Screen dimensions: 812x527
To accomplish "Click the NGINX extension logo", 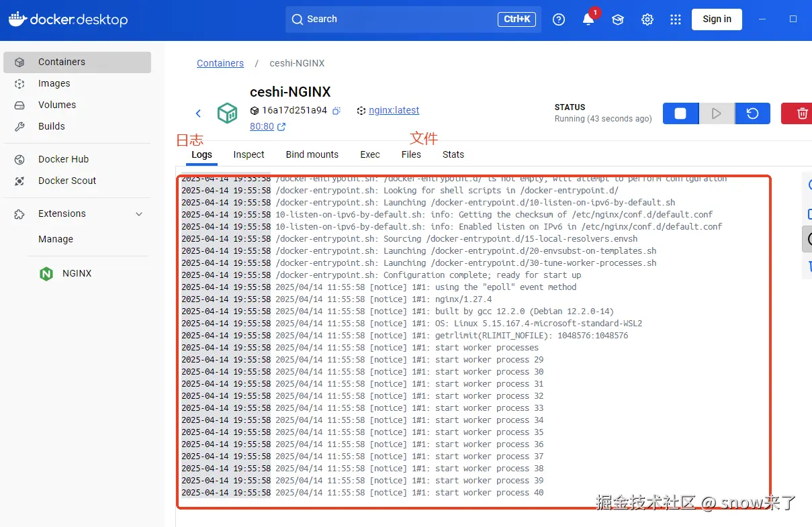I will (x=46, y=273).
